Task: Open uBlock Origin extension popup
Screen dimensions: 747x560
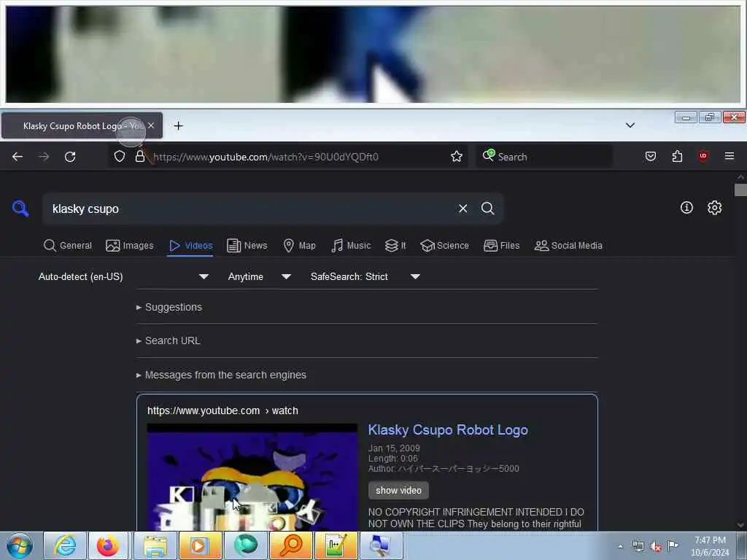Action: 703,156
